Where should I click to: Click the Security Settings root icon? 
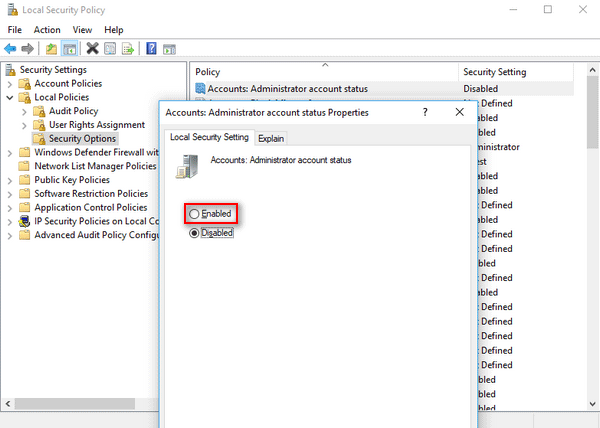[x=10, y=70]
